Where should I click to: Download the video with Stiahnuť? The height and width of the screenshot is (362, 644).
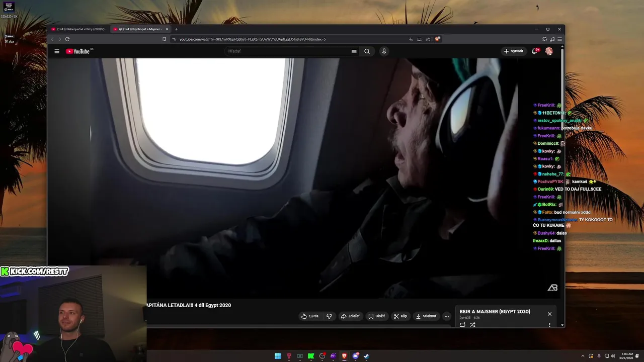click(426, 316)
